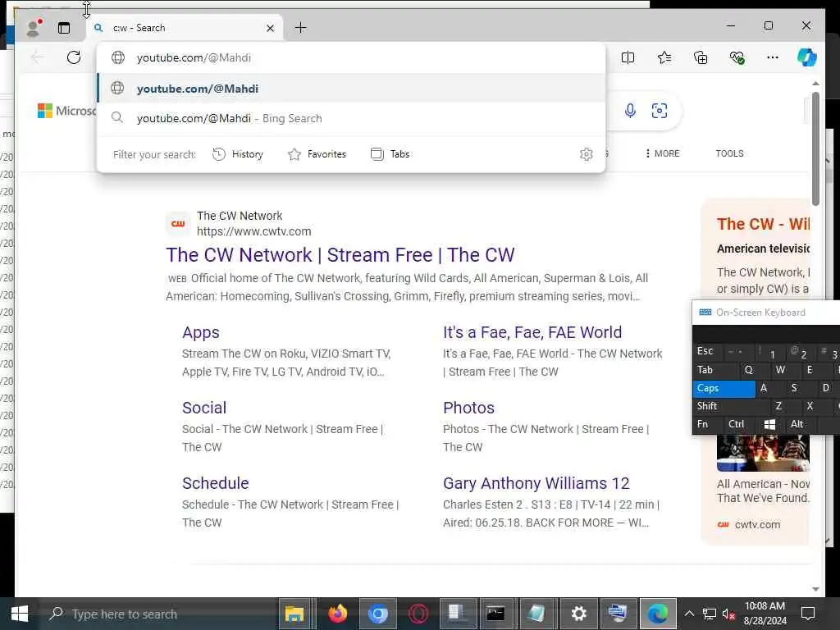This screenshot has height=630, width=840.
Task: Start voice search with microphone icon
Action: tap(630, 111)
